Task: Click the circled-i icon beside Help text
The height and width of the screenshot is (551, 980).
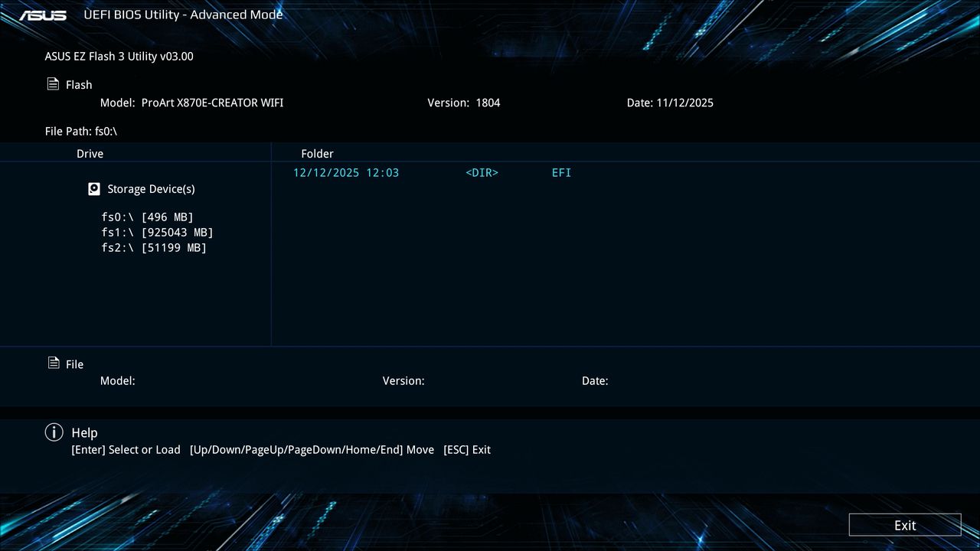Action: click(54, 432)
